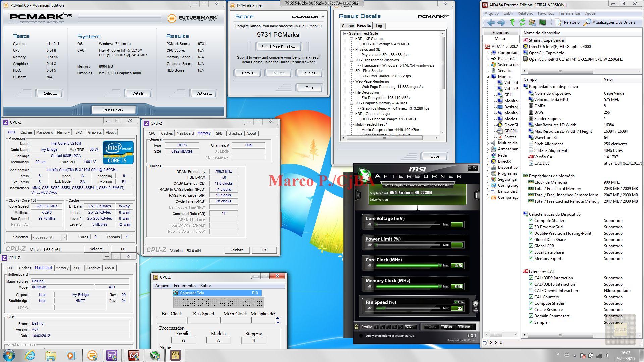Click the AIDA64 forward arrow icon

tap(501, 22)
